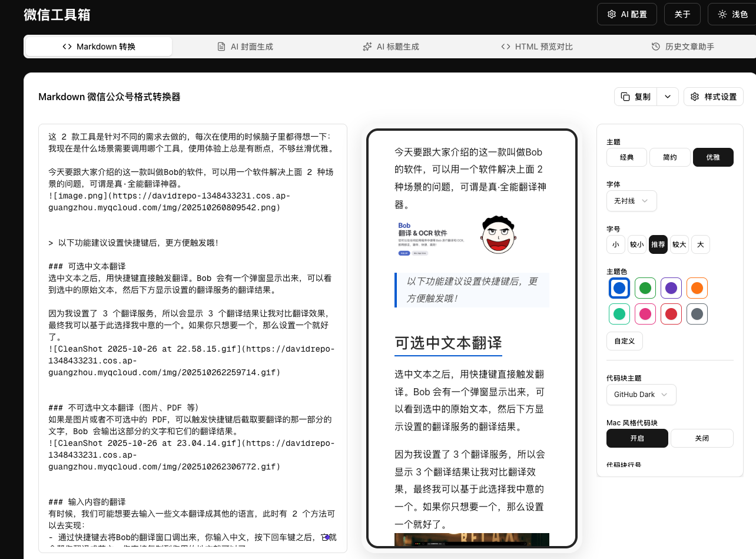The image size is (756, 559).
Task: Disable Mac 风格代码块 with 关闭
Action: 702,438
